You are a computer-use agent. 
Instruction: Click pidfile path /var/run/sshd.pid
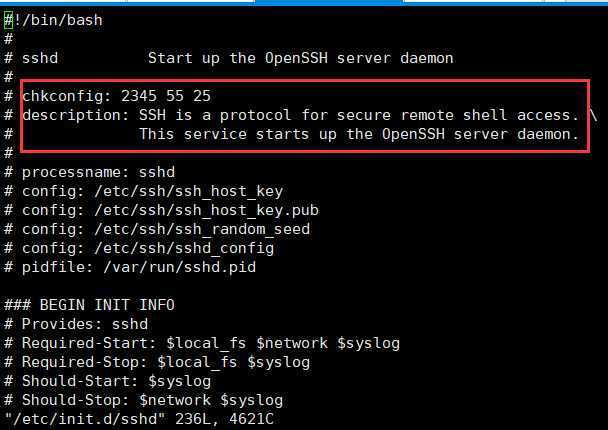180,267
